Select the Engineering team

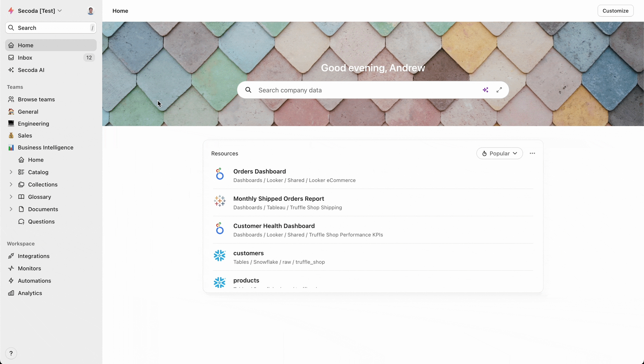[x=33, y=124]
